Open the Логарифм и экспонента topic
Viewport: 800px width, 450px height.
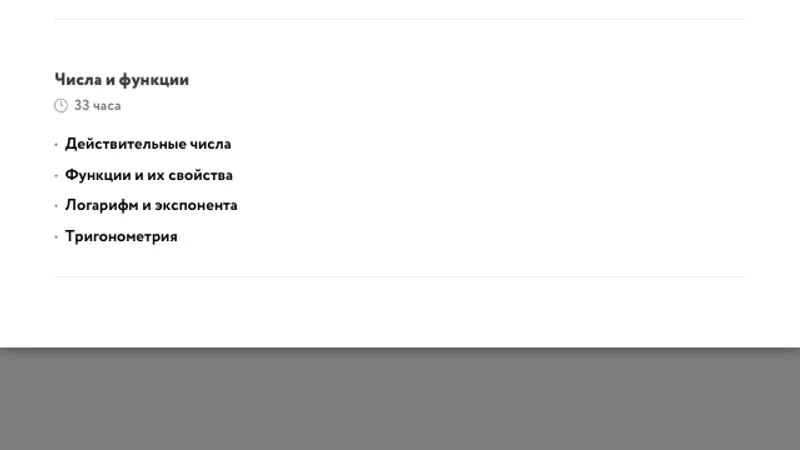[151, 206]
